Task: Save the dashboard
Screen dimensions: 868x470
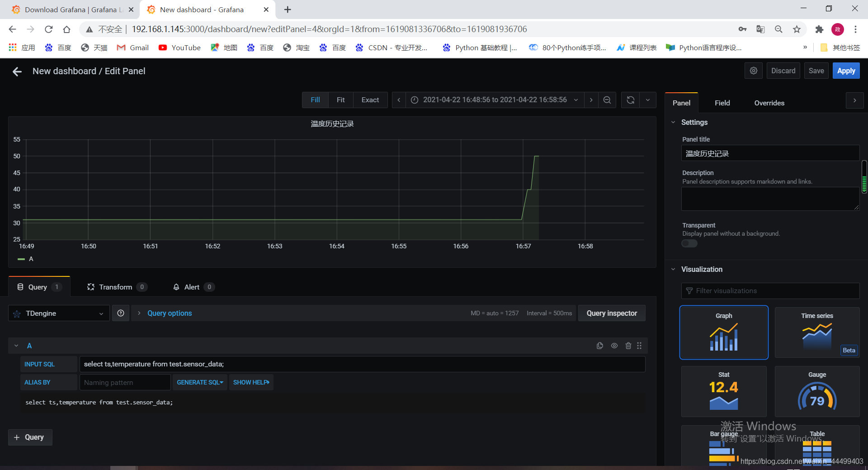Action: pos(816,71)
